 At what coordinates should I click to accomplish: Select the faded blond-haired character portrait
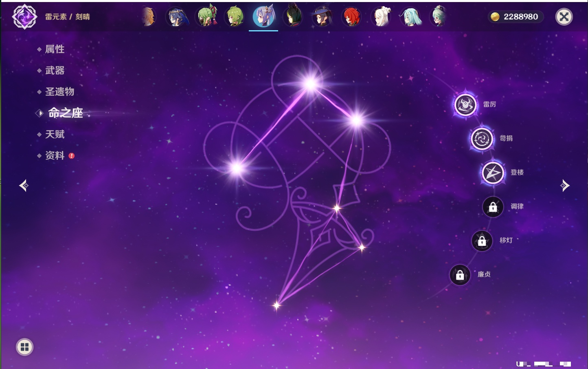[x=148, y=17]
